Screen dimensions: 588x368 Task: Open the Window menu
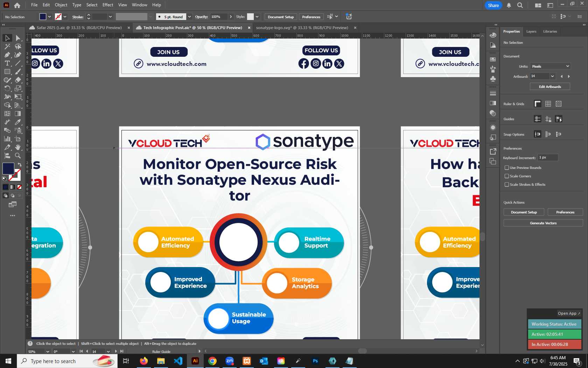pos(139,5)
